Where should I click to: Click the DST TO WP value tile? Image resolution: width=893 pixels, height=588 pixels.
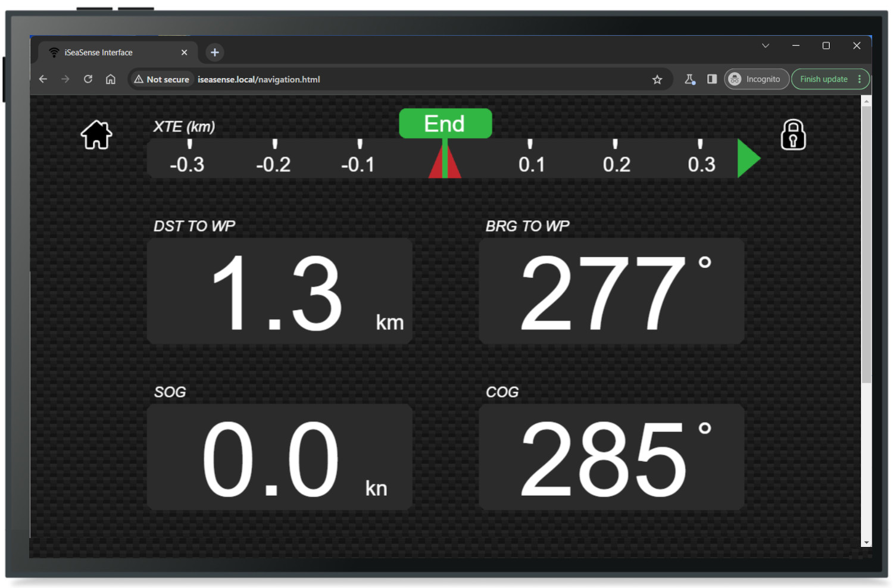(280, 291)
